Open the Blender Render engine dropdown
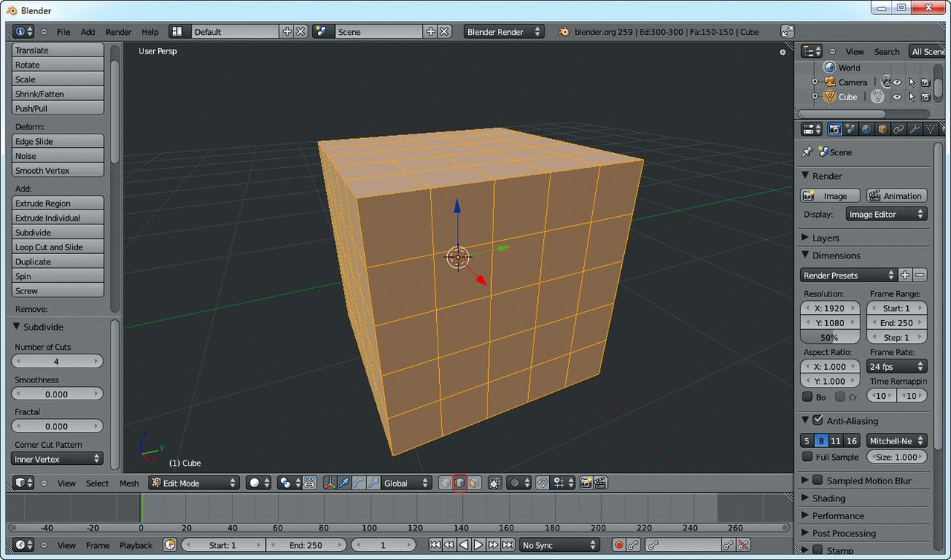Screen dimensions: 951x560 [504, 32]
